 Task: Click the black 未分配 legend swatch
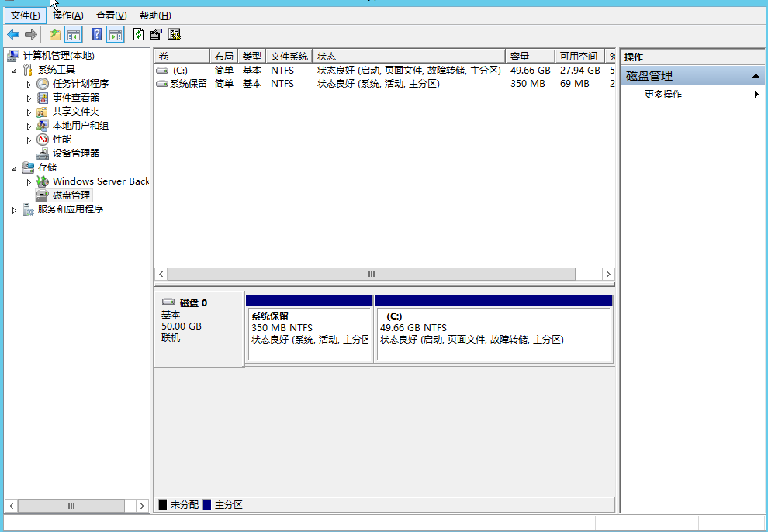point(163,505)
